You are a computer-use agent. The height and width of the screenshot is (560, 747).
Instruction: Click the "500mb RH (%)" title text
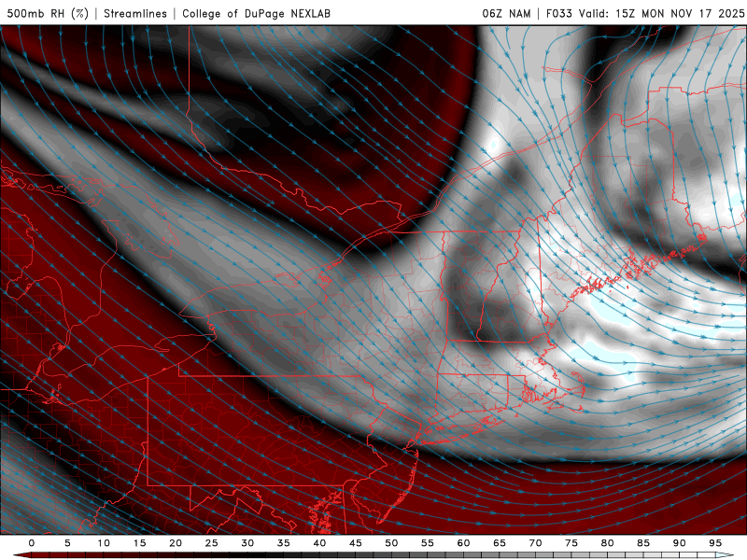click(x=48, y=13)
